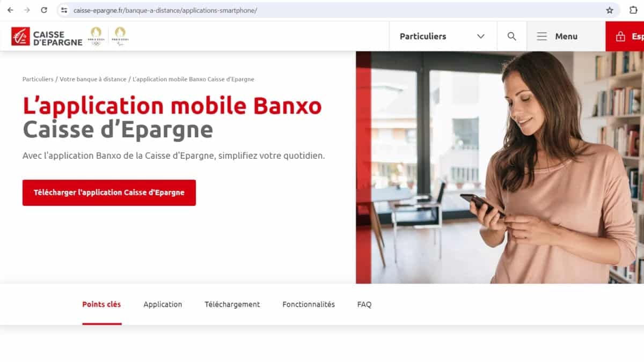The image size is (644, 362).
Task: Click the browser back arrow
Action: 10,10
